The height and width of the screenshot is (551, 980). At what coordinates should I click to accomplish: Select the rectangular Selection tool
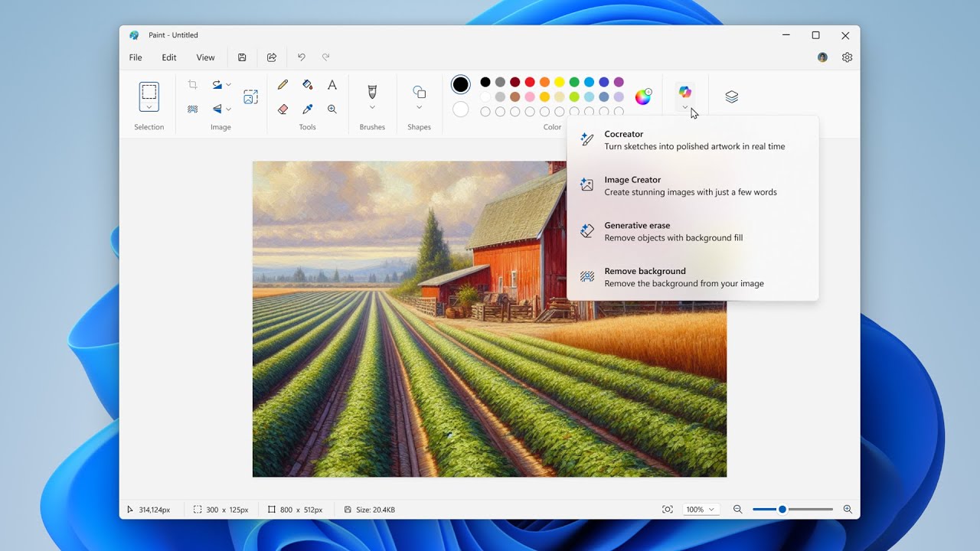149,93
